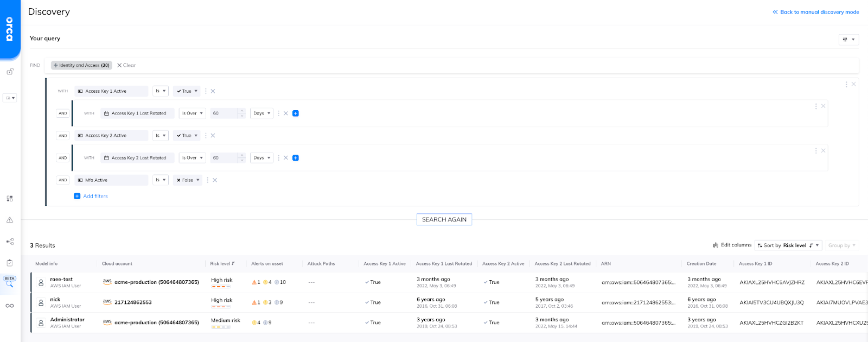Go back to manual discovery mode
The width and height of the screenshot is (868, 342).
pos(816,12)
